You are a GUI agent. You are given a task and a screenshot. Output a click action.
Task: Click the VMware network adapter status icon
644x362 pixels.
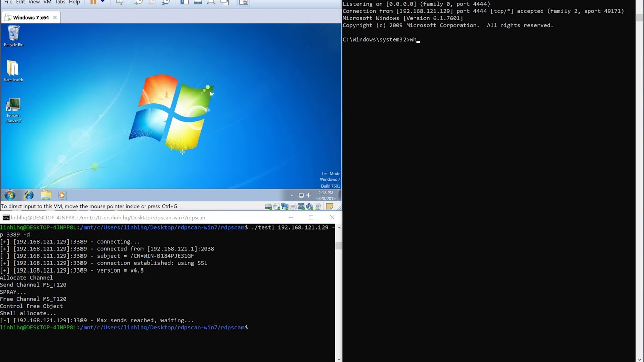[x=285, y=206]
